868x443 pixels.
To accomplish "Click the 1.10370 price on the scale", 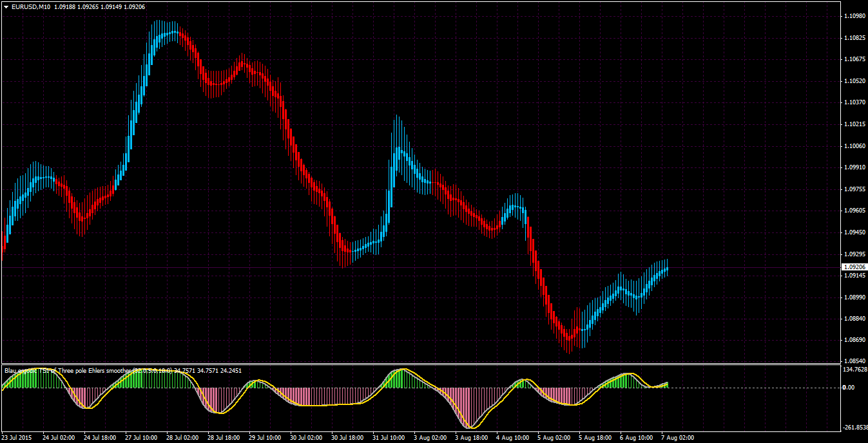I will pos(854,102).
